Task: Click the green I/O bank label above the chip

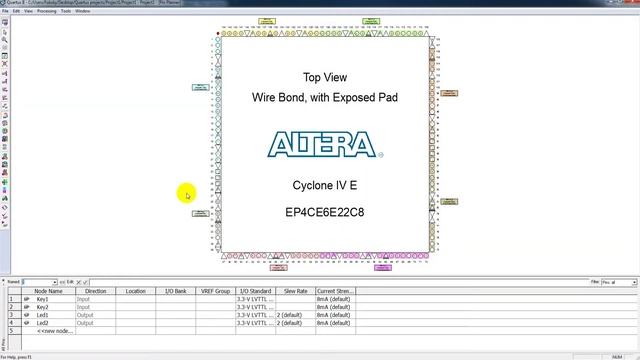Action: coord(371,21)
